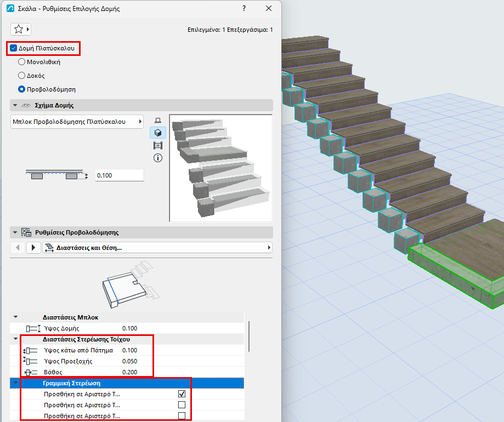Click the landing block position diagram

coord(131,284)
